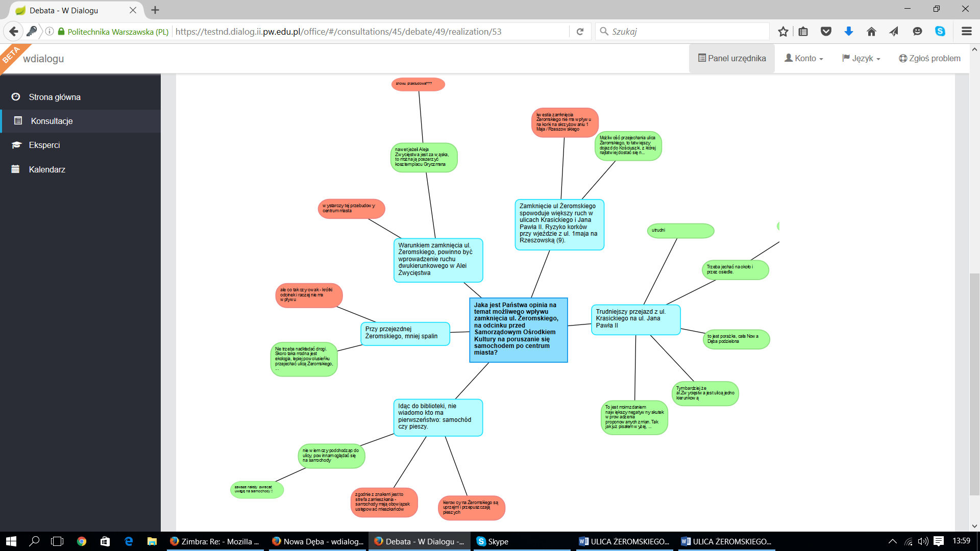Expand the Konto dropdown

(x=804, y=58)
